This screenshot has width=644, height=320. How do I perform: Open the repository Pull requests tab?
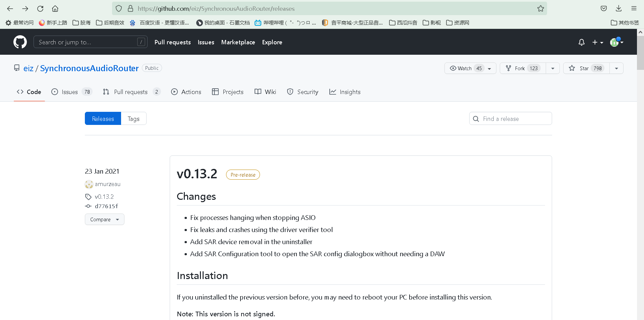tap(131, 92)
